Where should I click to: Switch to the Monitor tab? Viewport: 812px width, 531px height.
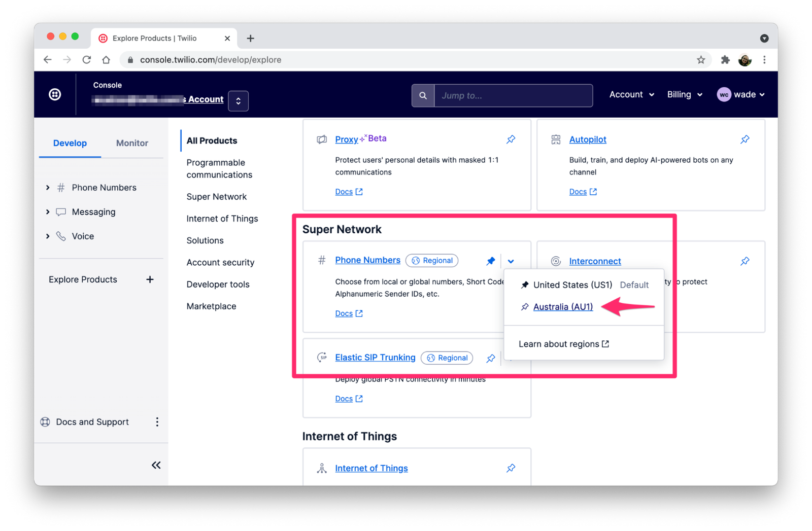(x=131, y=143)
